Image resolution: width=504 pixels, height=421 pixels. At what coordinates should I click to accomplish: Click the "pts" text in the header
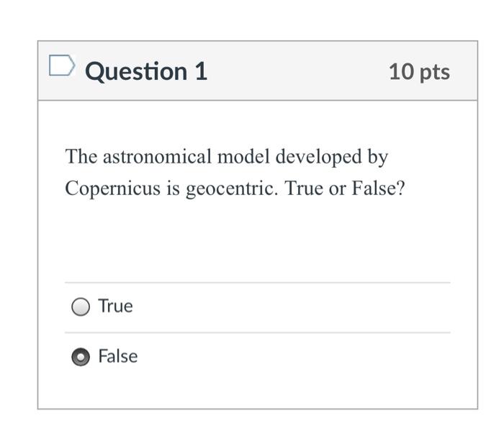pos(433,72)
